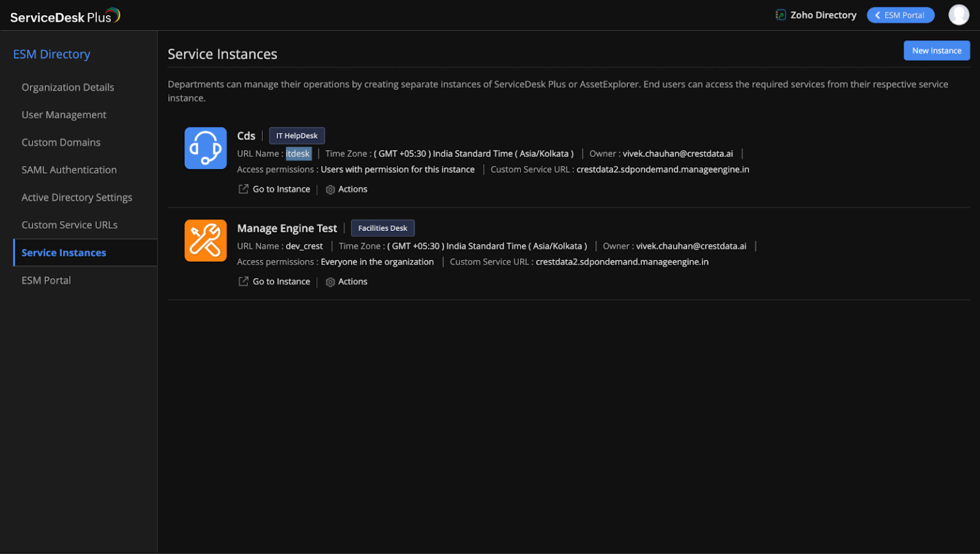Open Organization Details from the sidebar

(68, 87)
